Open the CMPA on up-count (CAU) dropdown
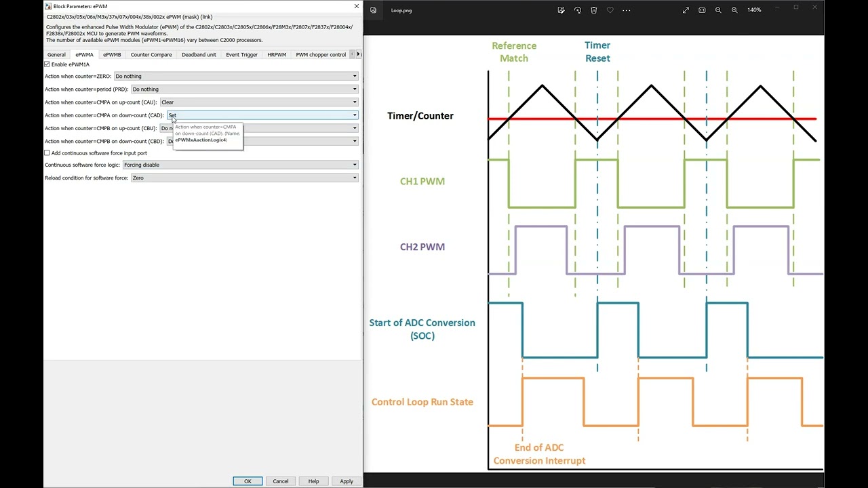Image resolution: width=868 pixels, height=488 pixels. click(258, 102)
